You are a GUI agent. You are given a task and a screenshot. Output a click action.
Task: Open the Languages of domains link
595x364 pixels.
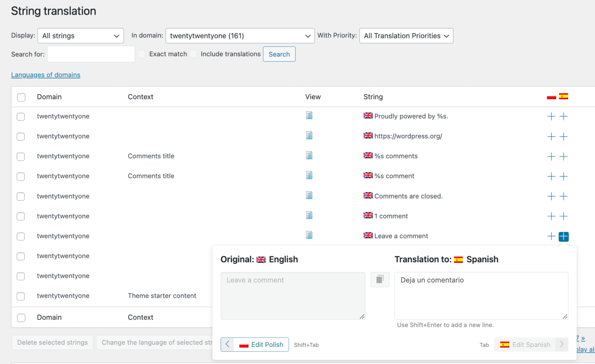(45, 74)
